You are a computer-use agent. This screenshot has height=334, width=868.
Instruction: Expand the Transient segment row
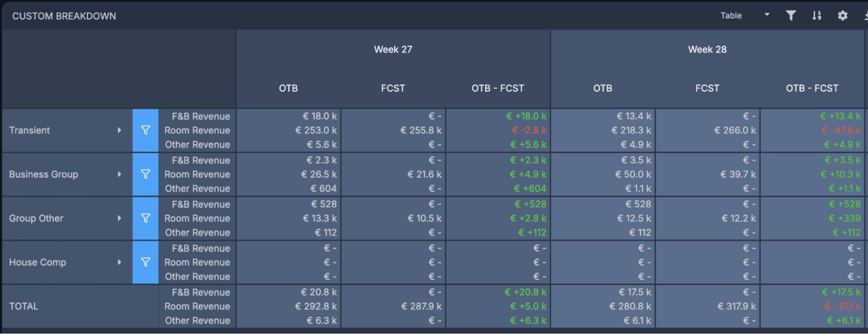click(119, 130)
